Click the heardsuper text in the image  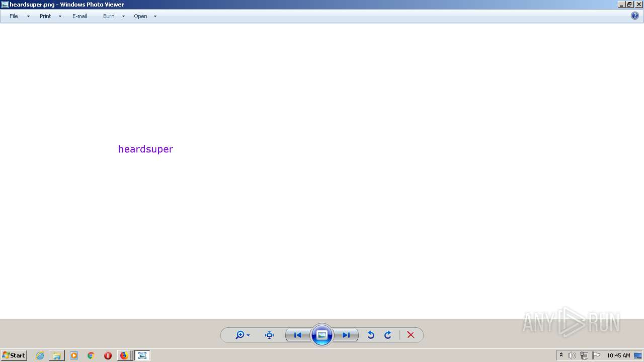coord(145,149)
